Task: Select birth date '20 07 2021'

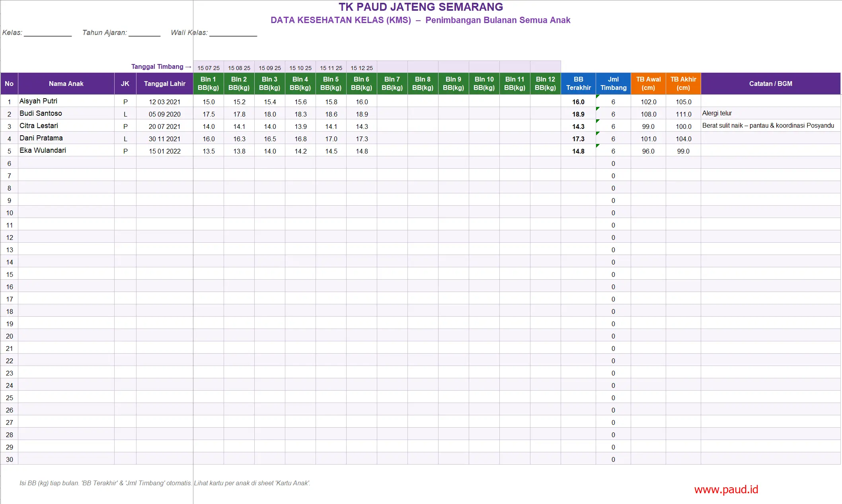Action: 165,126
